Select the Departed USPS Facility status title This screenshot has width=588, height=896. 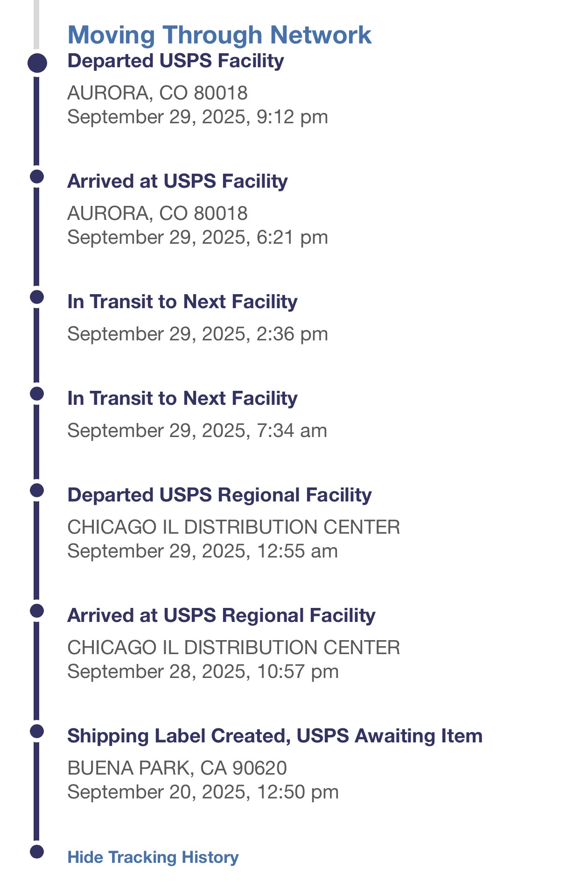175,61
